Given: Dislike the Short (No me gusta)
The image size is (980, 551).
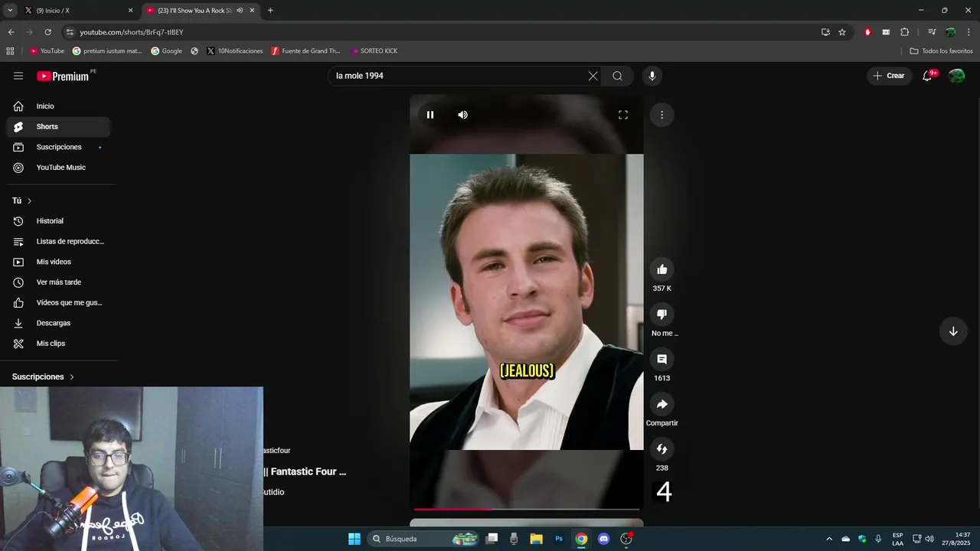Looking at the screenshot, I should click(x=662, y=315).
